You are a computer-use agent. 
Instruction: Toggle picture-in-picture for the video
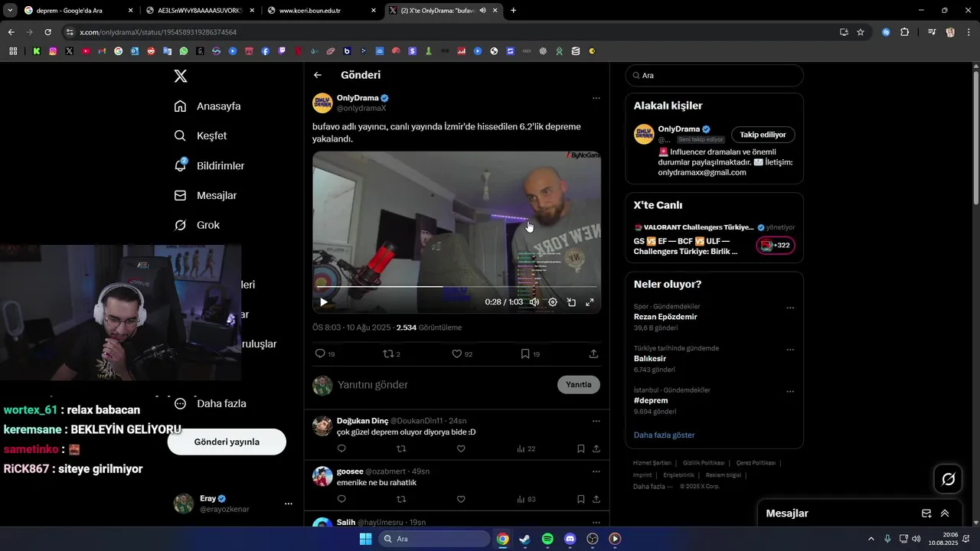[x=571, y=302]
